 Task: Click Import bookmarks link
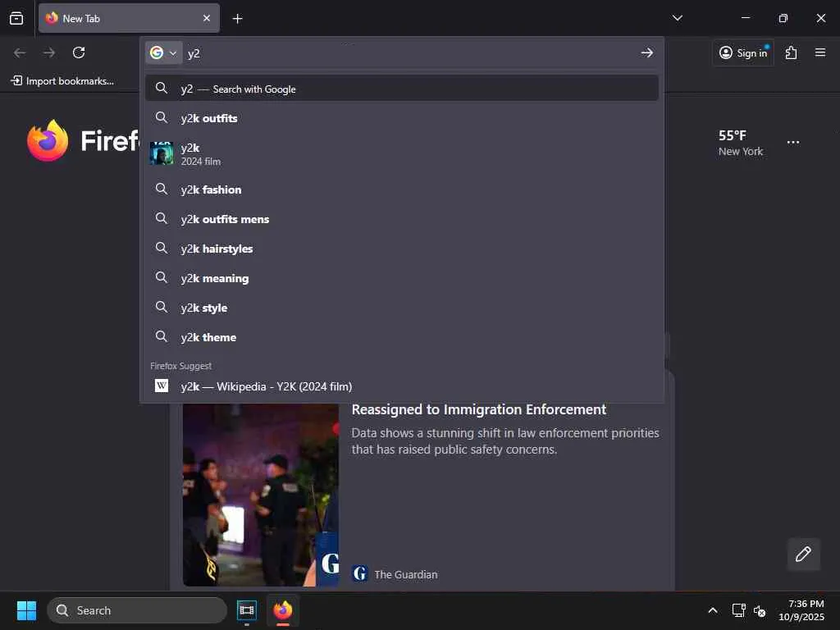click(x=62, y=81)
